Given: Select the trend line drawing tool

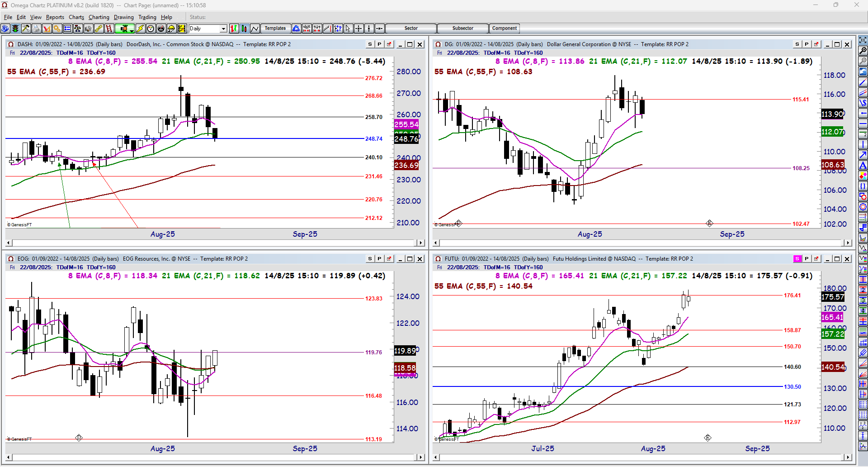Looking at the screenshot, I should [x=863, y=82].
